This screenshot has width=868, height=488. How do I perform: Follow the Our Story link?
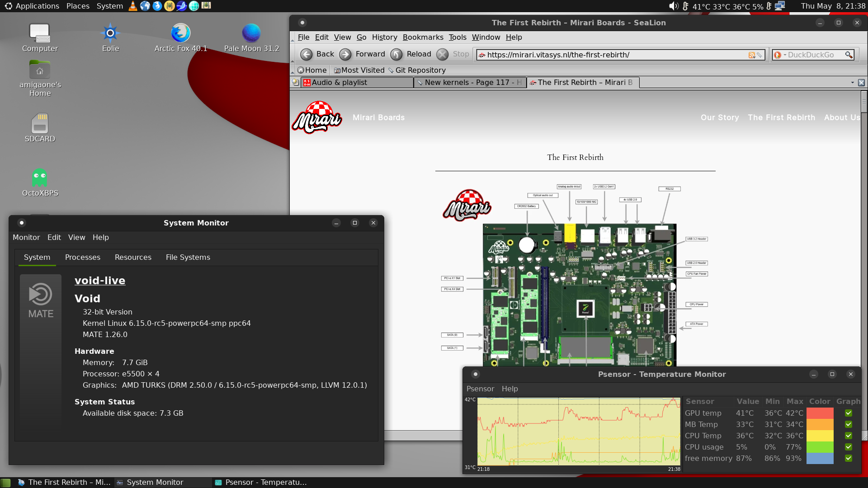point(720,117)
